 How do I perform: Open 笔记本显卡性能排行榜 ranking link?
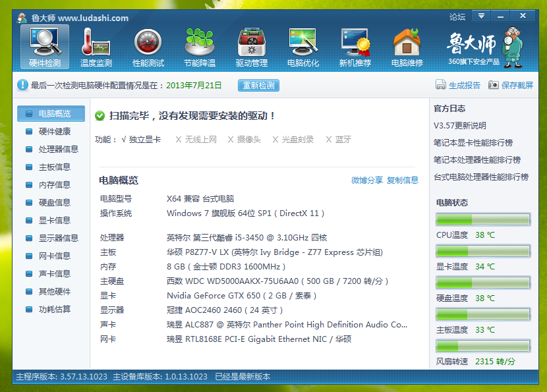pyautogui.click(x=473, y=143)
